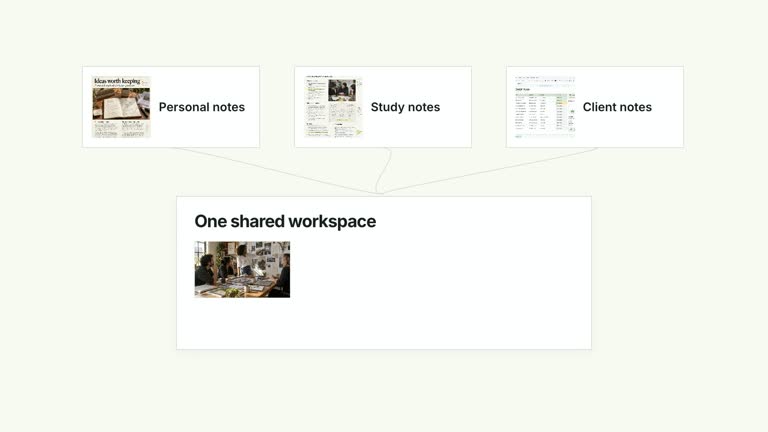The image size is (768, 432).
Task: Click "Ideas worth keeping" title in thumbnail
Action: click(x=117, y=81)
